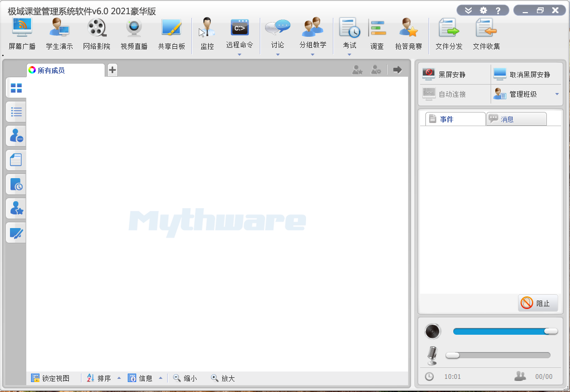
Task: Open Remote Command (远程命令) icon
Action: pos(240,33)
